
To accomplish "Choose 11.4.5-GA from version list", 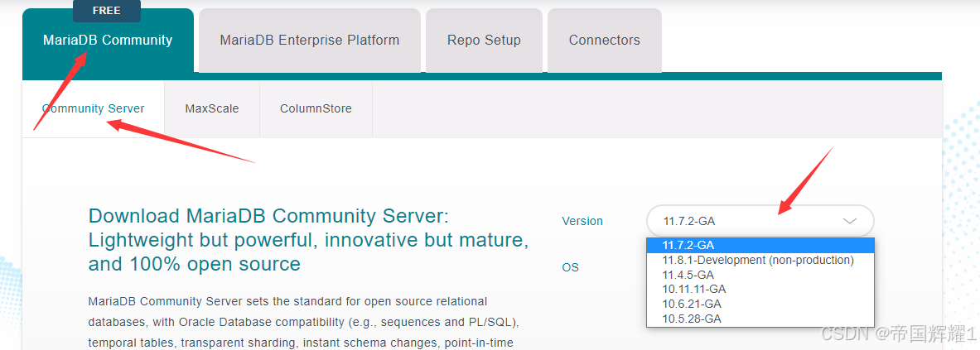I will click(x=760, y=275).
